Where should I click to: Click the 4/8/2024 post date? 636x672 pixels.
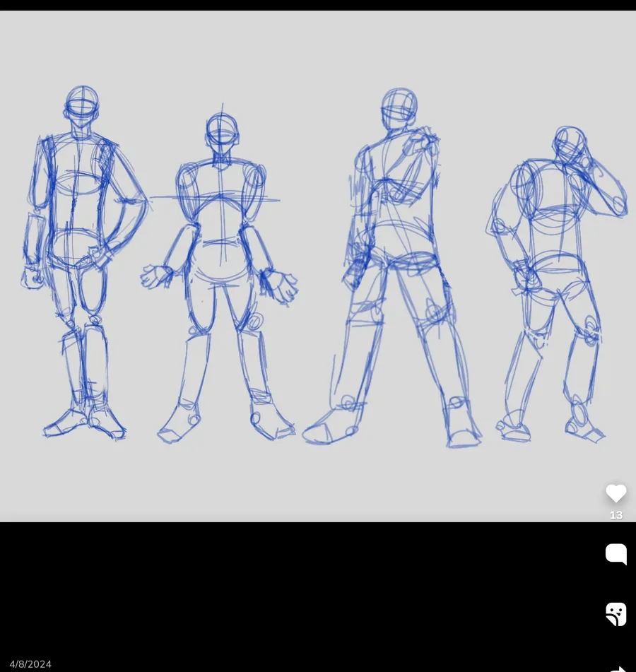(x=30, y=664)
